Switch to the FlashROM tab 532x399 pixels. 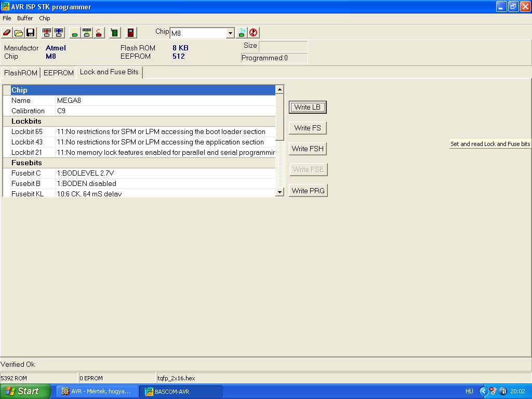(21, 73)
